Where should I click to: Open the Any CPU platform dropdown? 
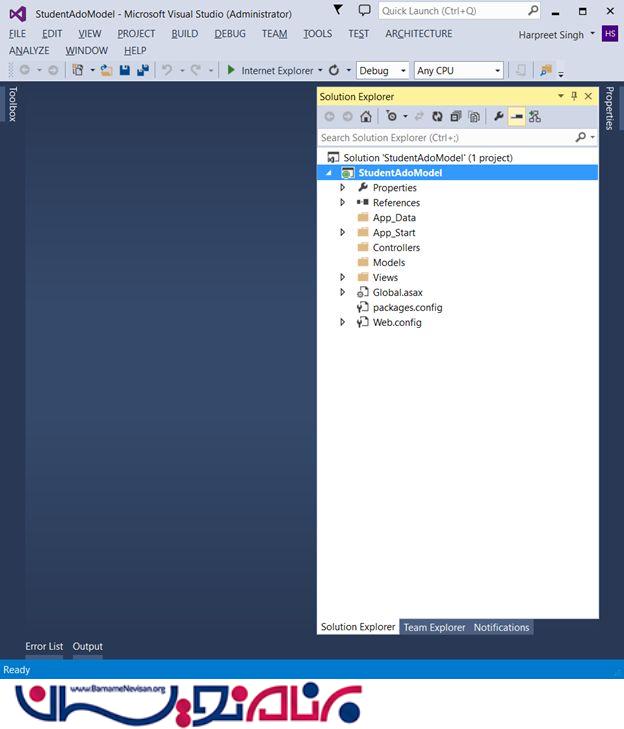[458, 71]
